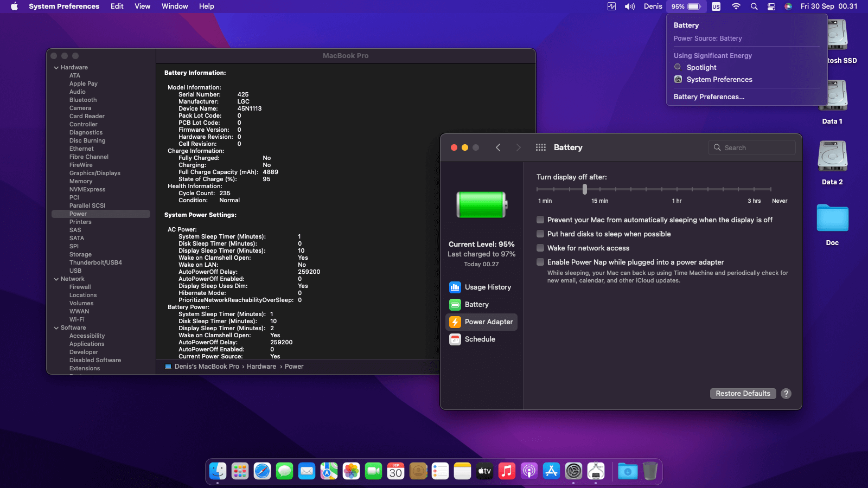Select Storage in the hardware list
Screen dimensions: 868x488
click(80, 255)
